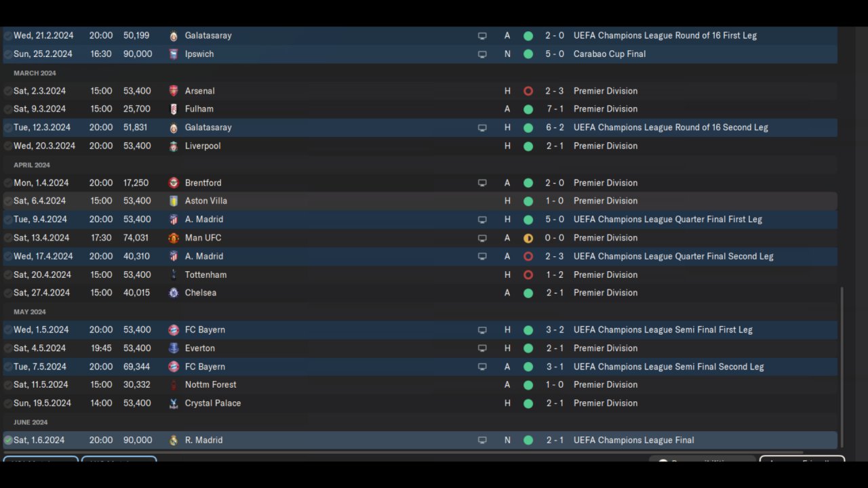The height and width of the screenshot is (488, 868).
Task: Click the TV icon on the Brentford row
Action: 482,183
